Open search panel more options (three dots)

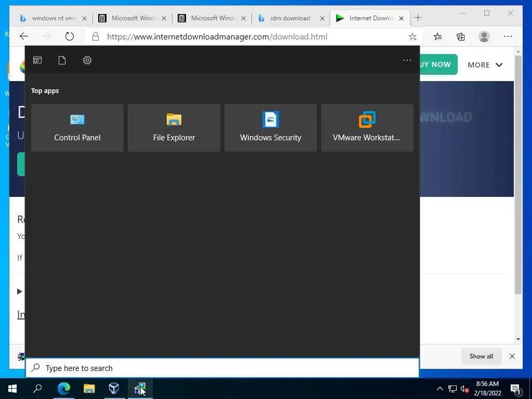pos(407,60)
